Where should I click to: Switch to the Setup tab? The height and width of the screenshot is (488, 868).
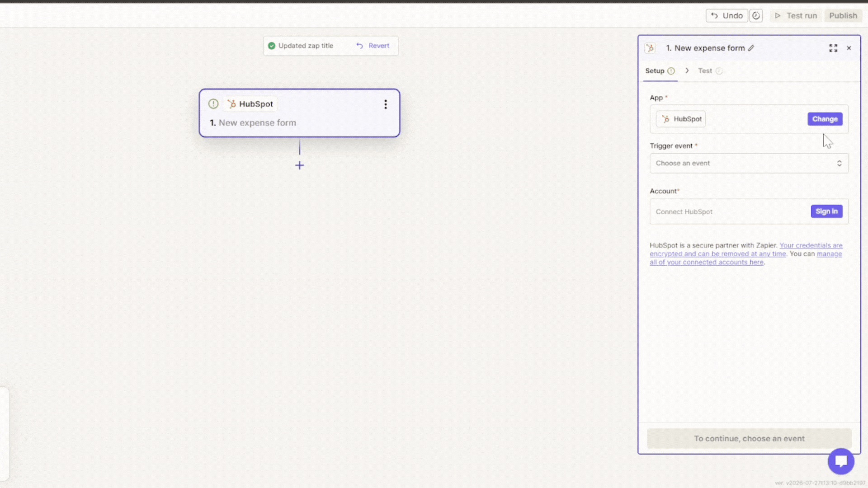660,71
